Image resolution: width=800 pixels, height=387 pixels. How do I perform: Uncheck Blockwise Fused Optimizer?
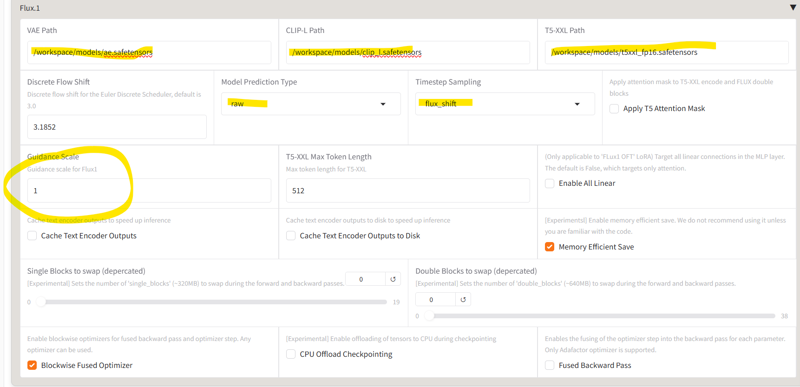tap(32, 365)
